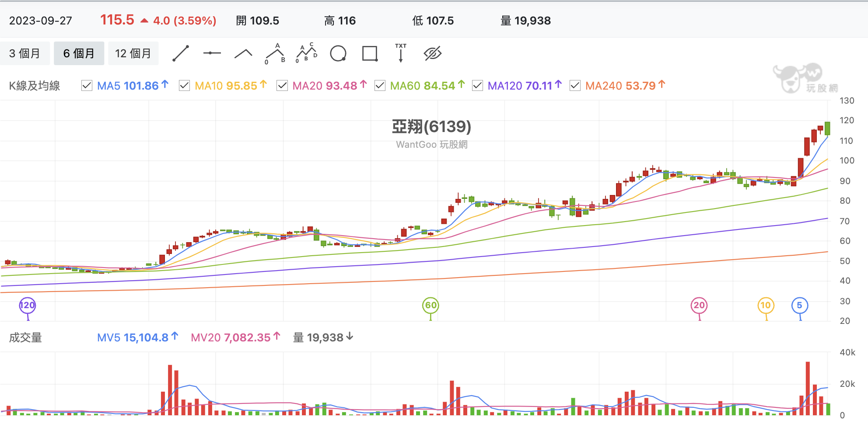Toggle hide drawings eye icon
Image resolution: width=868 pixels, height=424 pixels.
[433, 53]
